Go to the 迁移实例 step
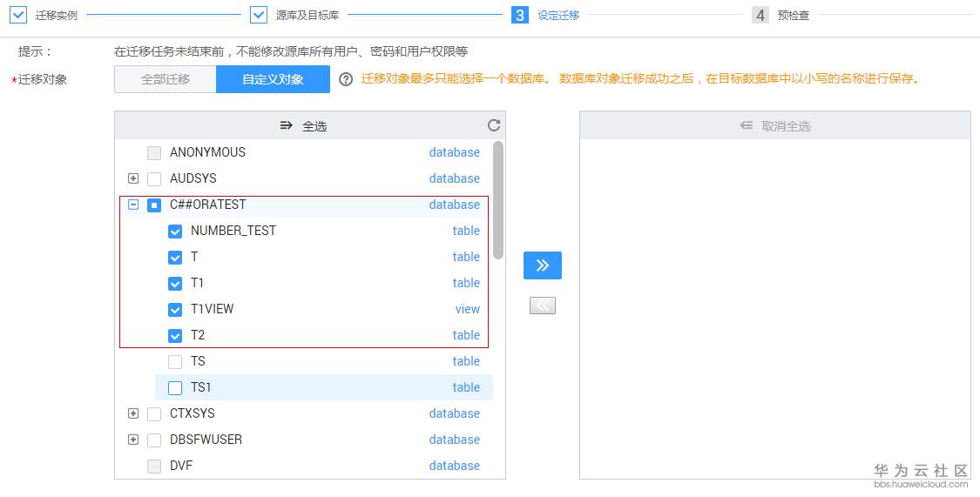 pos(57,15)
